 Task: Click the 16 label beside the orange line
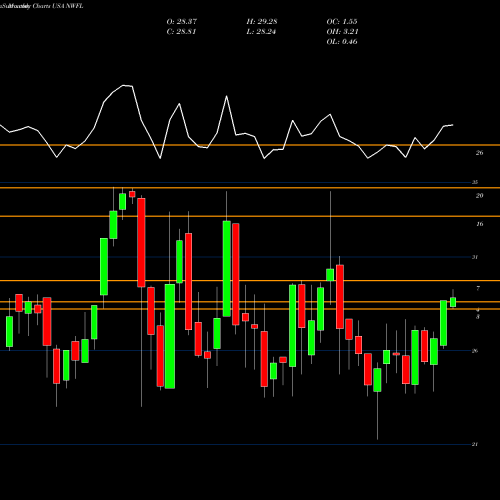pyautogui.click(x=479, y=224)
